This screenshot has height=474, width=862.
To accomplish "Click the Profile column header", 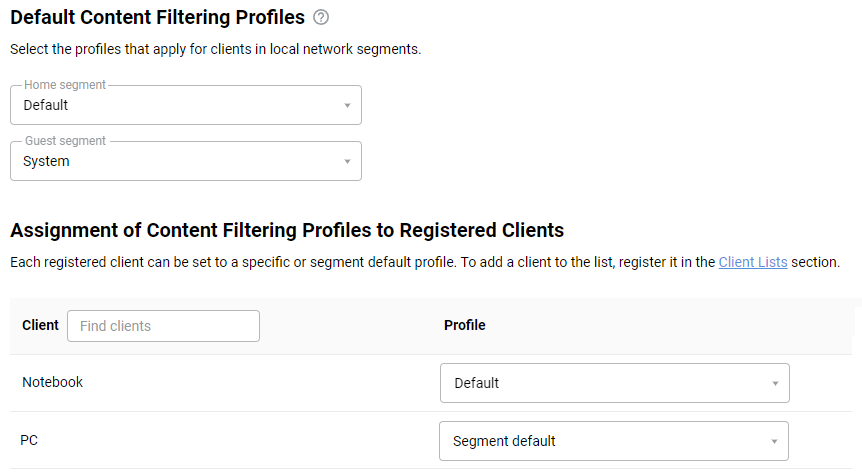I will tap(465, 326).
